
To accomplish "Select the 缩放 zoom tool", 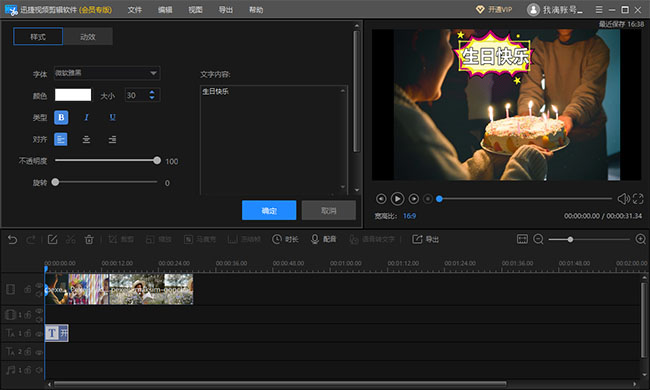I will [159, 240].
